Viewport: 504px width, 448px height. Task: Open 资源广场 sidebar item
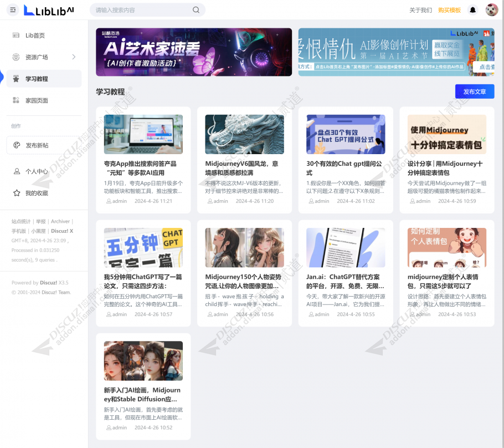coord(44,57)
